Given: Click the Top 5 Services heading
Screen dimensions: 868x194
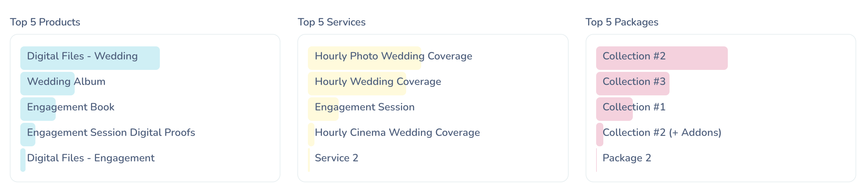Looking at the screenshot, I should coord(331,22).
